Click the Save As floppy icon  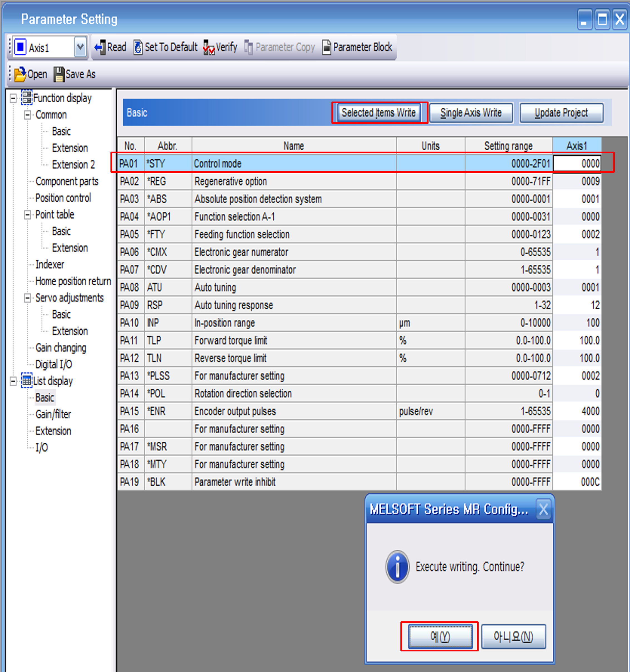click(x=59, y=74)
